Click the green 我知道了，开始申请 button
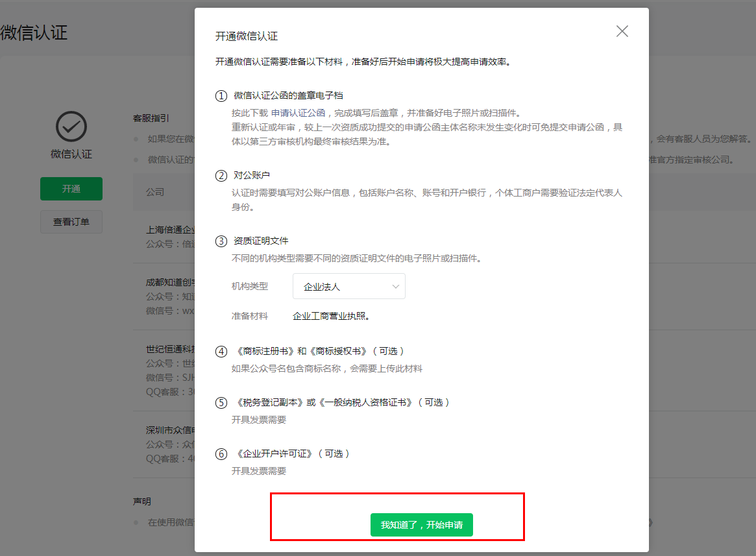Viewport: 756px width, 556px height. point(421,525)
